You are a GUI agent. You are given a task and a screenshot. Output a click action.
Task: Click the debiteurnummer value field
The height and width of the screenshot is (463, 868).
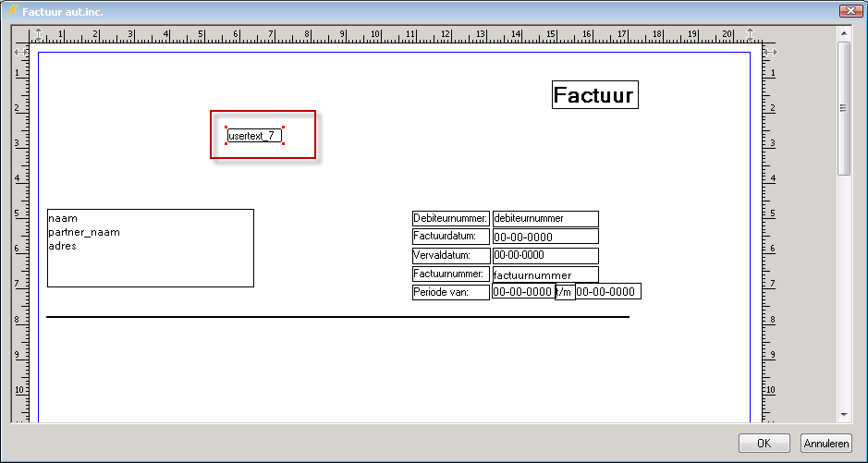[x=544, y=219]
